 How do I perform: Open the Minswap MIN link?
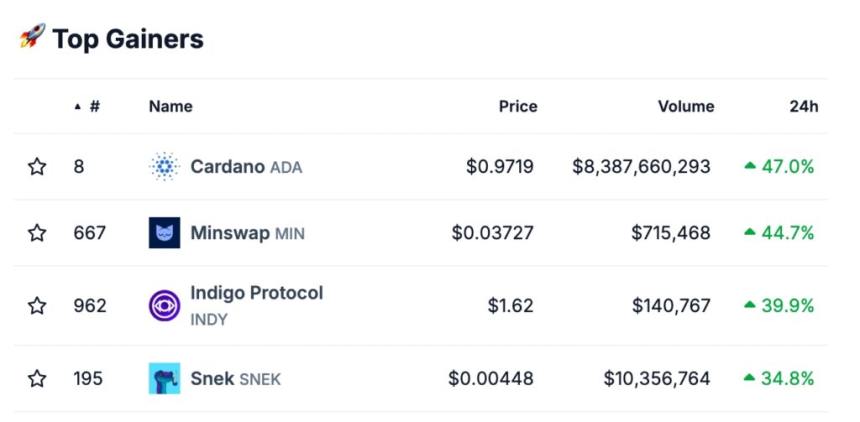click(x=247, y=233)
